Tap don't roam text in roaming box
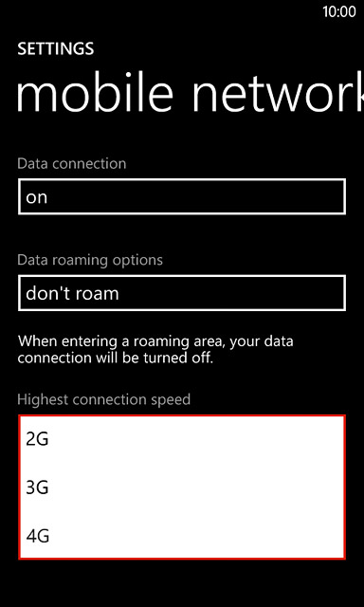 coord(72,293)
